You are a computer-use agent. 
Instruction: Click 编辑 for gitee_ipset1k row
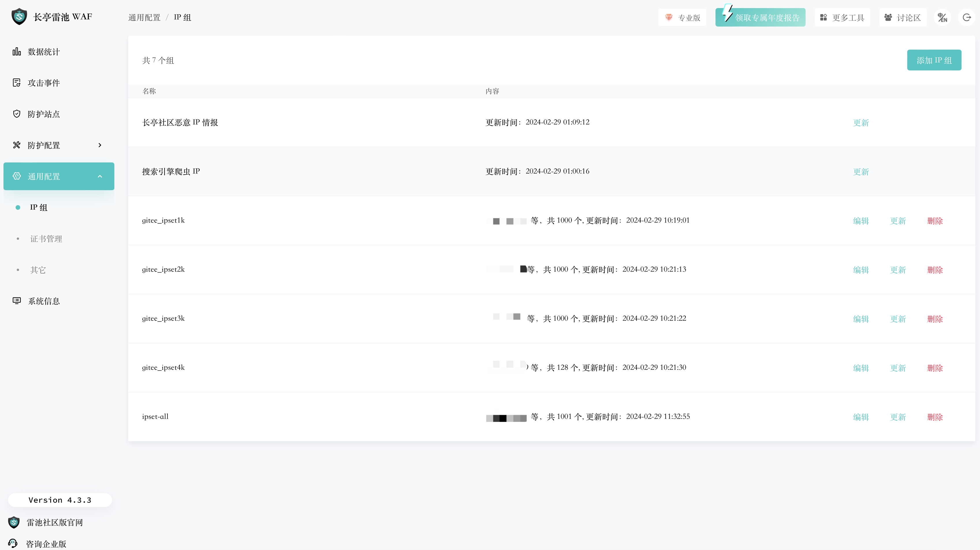pyautogui.click(x=860, y=221)
